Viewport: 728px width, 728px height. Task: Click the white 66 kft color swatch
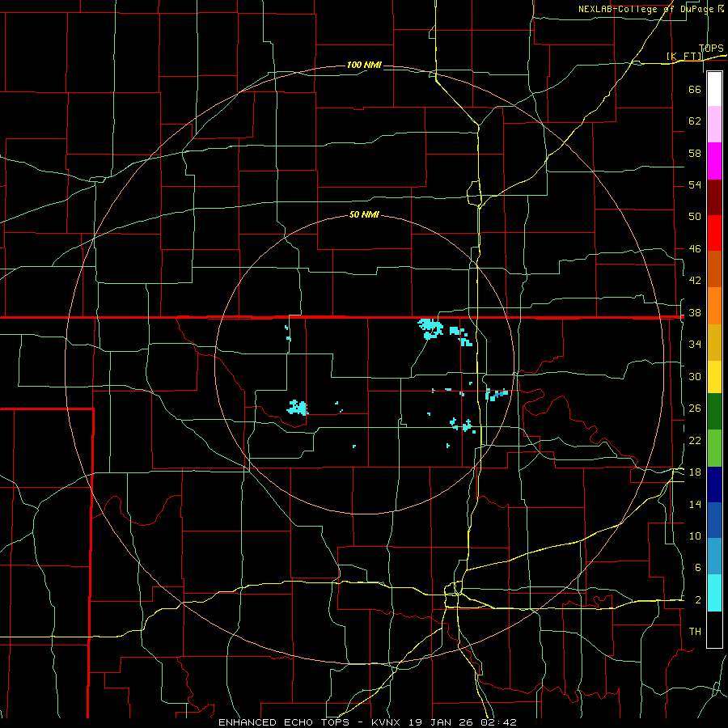pos(714,89)
